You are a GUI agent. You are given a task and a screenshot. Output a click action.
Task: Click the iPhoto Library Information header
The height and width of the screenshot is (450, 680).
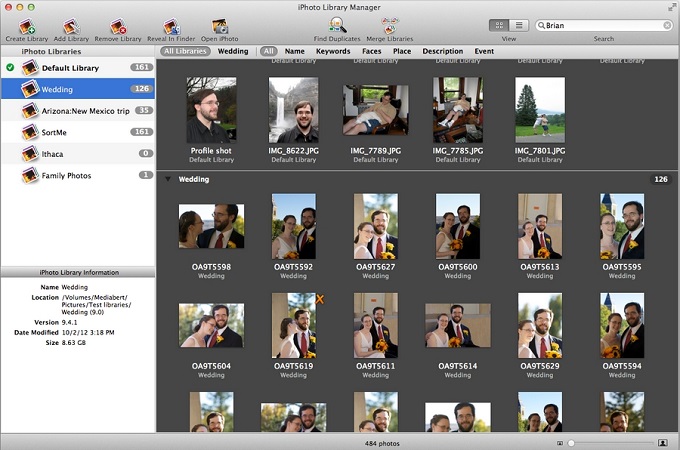(78, 272)
